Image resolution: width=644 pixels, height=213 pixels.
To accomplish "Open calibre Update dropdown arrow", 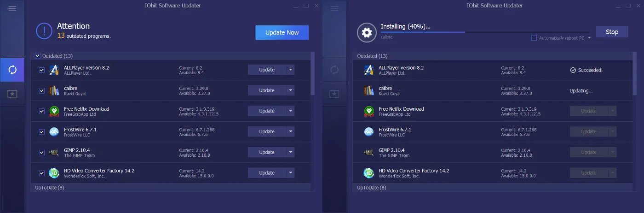I will click(290, 90).
